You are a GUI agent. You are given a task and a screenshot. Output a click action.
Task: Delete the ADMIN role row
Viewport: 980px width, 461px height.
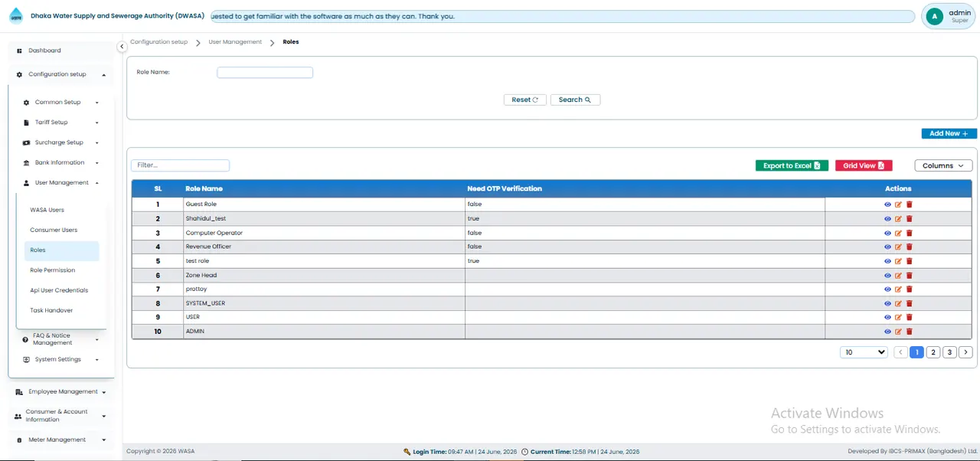tap(910, 332)
